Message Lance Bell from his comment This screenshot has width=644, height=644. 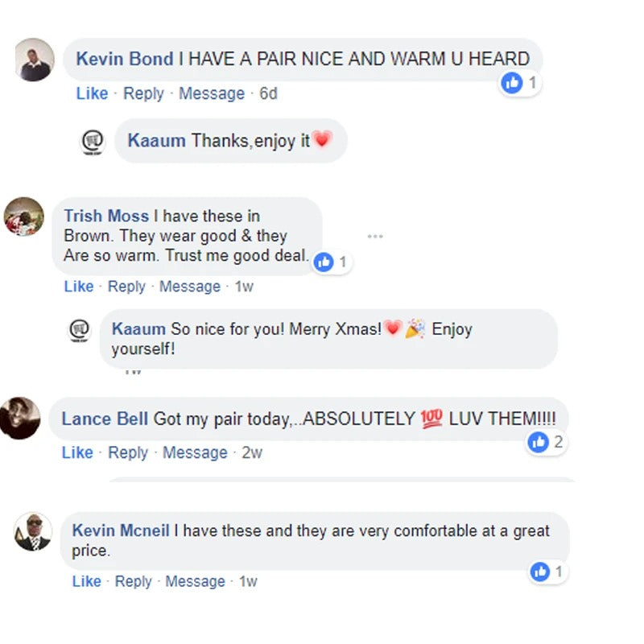pyautogui.click(x=195, y=452)
